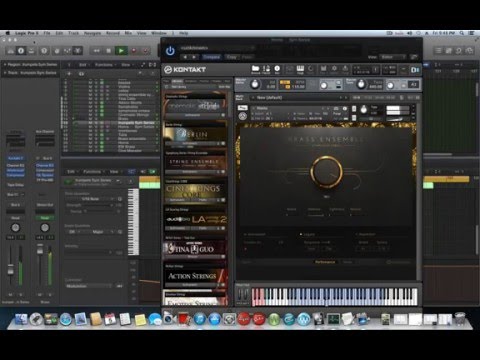
Task: Go to previous plug-in preset arrow
Action: 185,57
